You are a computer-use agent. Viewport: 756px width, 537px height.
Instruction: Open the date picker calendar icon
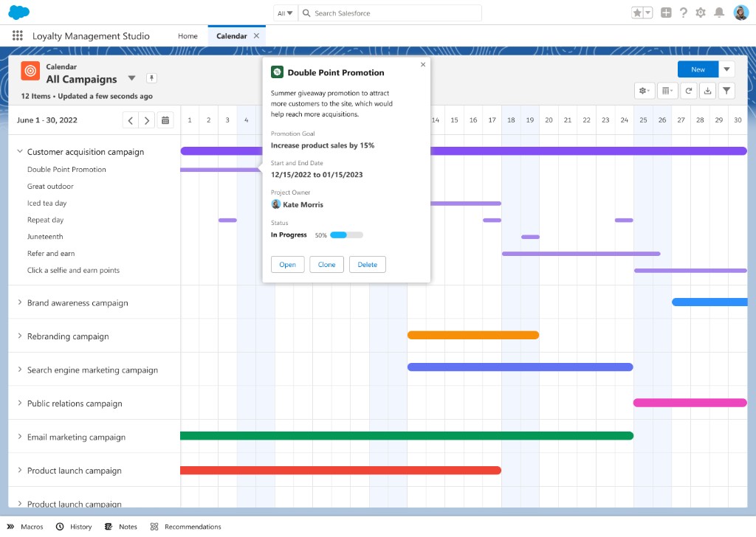point(165,120)
